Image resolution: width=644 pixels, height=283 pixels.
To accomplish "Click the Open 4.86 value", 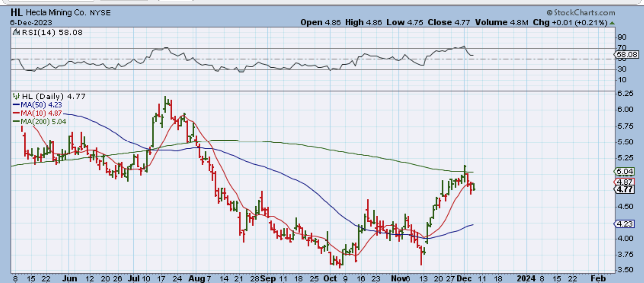I will (x=321, y=23).
